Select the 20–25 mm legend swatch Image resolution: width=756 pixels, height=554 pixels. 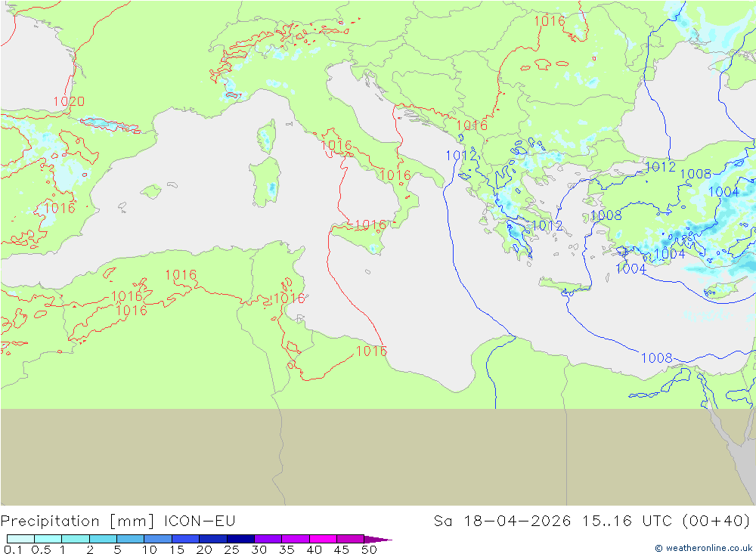[212, 539]
